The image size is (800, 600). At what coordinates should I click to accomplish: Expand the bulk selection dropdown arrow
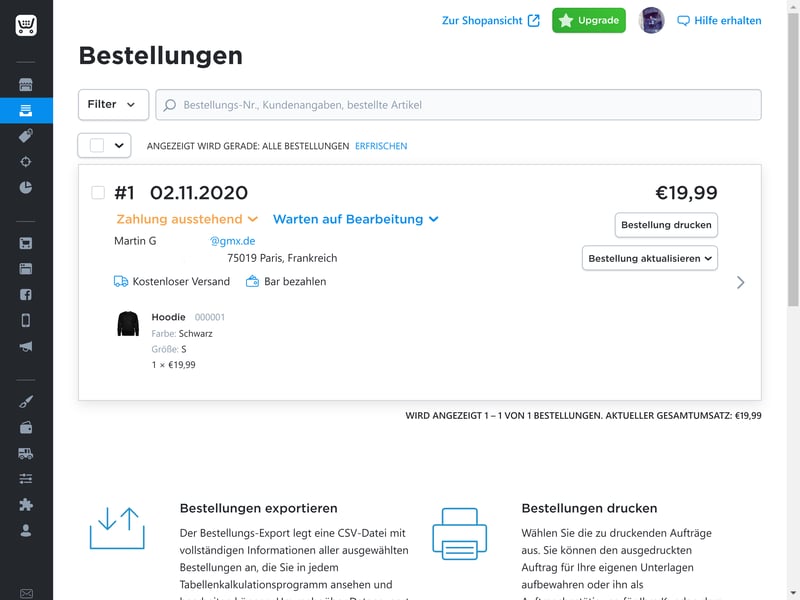(x=120, y=146)
